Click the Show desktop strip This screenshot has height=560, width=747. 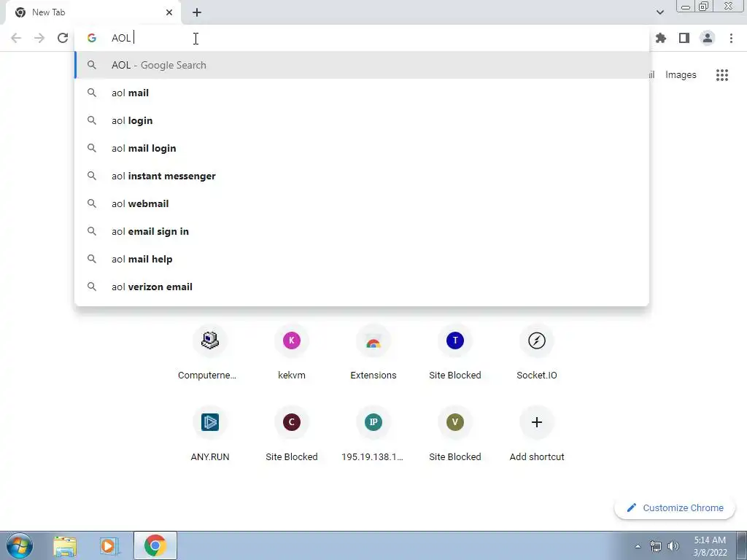point(742,545)
